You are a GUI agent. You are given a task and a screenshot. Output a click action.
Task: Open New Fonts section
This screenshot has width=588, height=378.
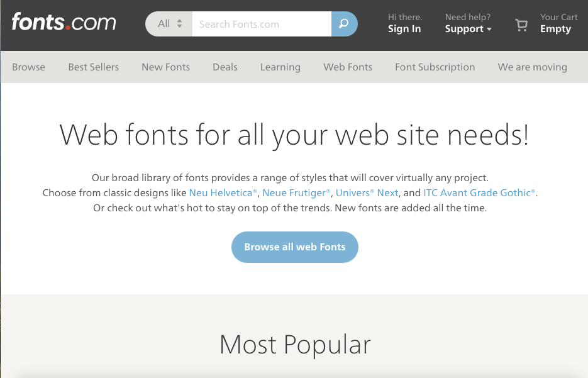coord(166,67)
